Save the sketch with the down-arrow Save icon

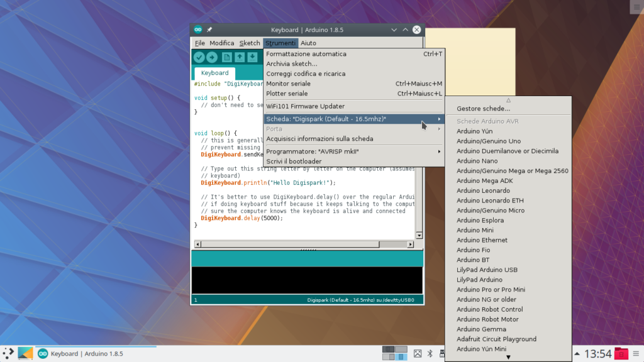click(x=252, y=57)
